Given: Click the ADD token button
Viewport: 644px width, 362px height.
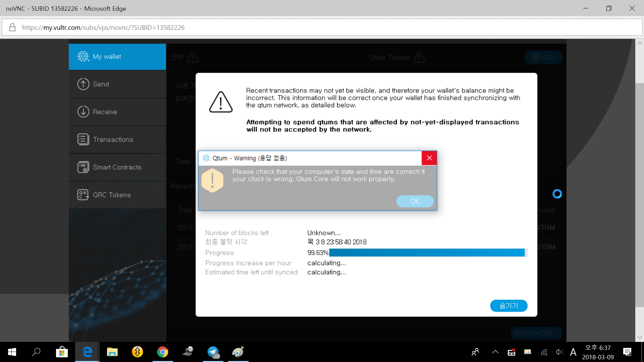Looking at the screenshot, I should pyautogui.click(x=543, y=57).
